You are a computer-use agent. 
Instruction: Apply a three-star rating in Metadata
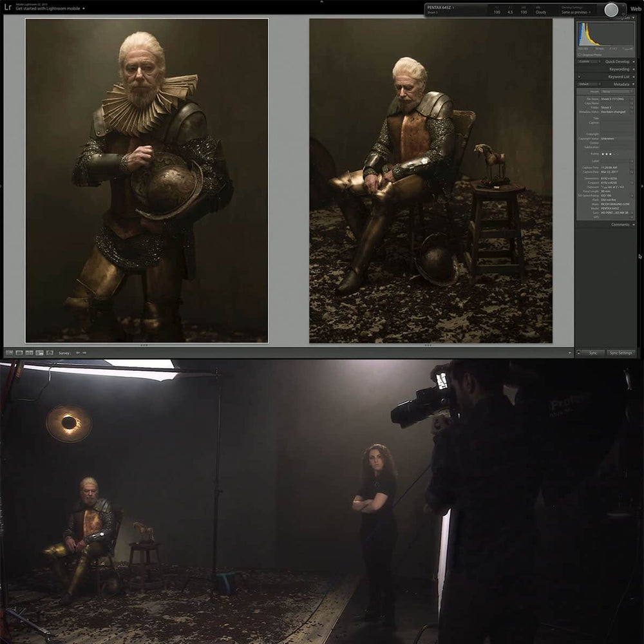click(x=610, y=154)
